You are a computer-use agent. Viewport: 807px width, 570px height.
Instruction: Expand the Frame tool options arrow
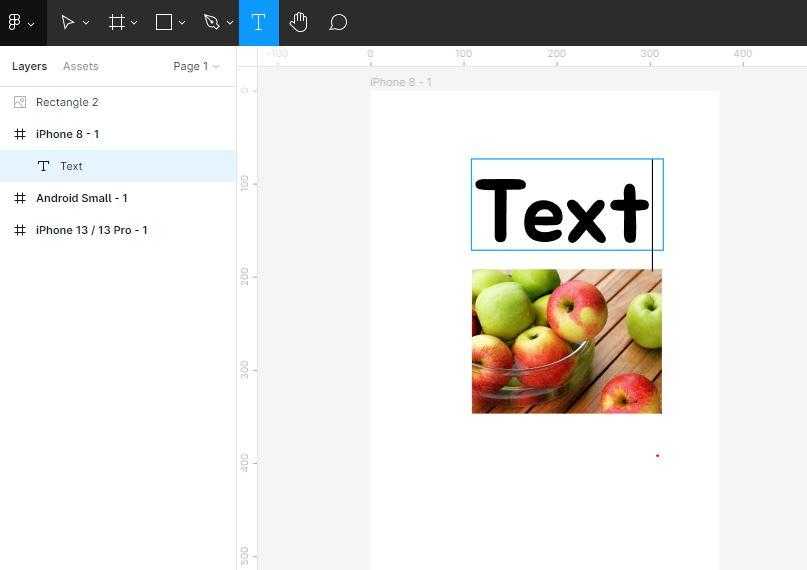(x=134, y=23)
